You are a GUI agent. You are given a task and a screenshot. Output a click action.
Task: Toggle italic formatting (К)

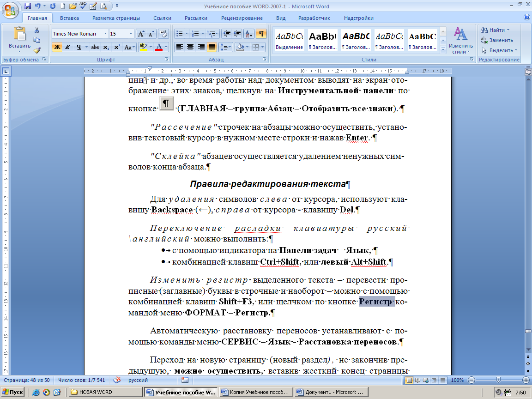click(67, 47)
